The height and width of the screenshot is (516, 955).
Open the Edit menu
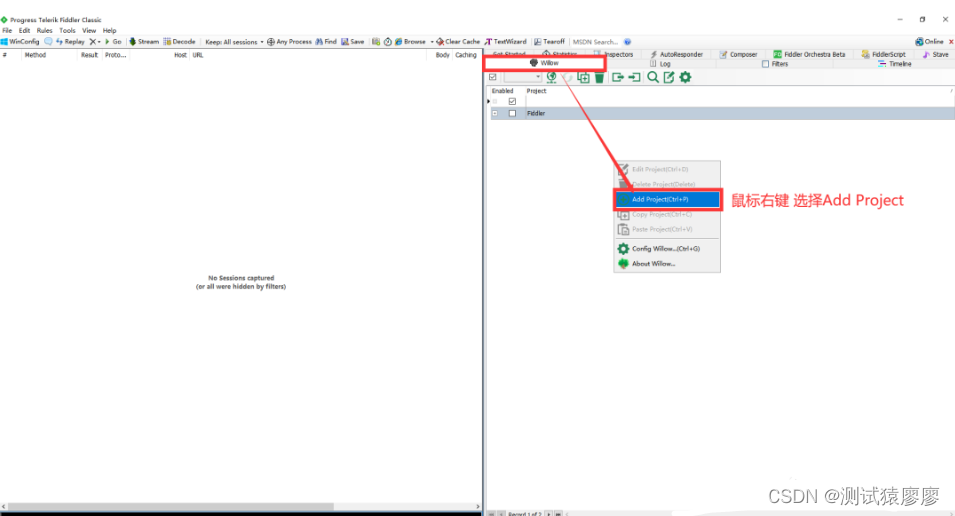24,30
